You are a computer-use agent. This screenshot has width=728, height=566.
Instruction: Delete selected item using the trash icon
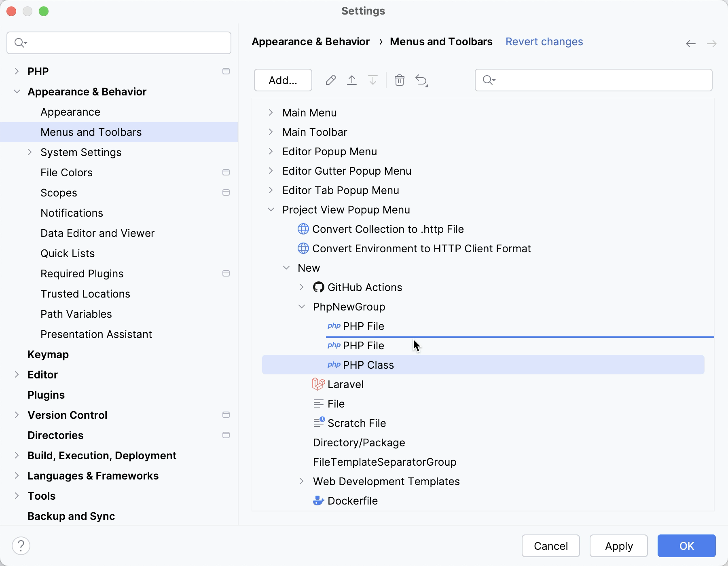tap(400, 80)
